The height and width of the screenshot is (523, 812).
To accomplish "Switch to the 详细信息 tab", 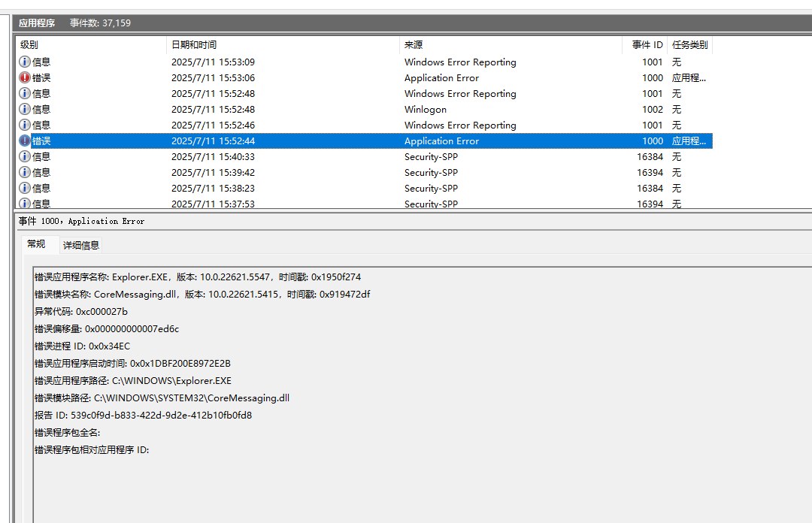I will 81,245.
